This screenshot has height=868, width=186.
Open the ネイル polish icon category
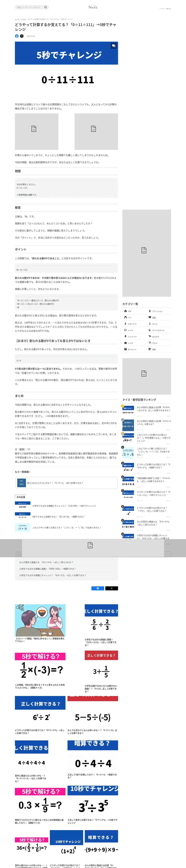tap(150, 324)
